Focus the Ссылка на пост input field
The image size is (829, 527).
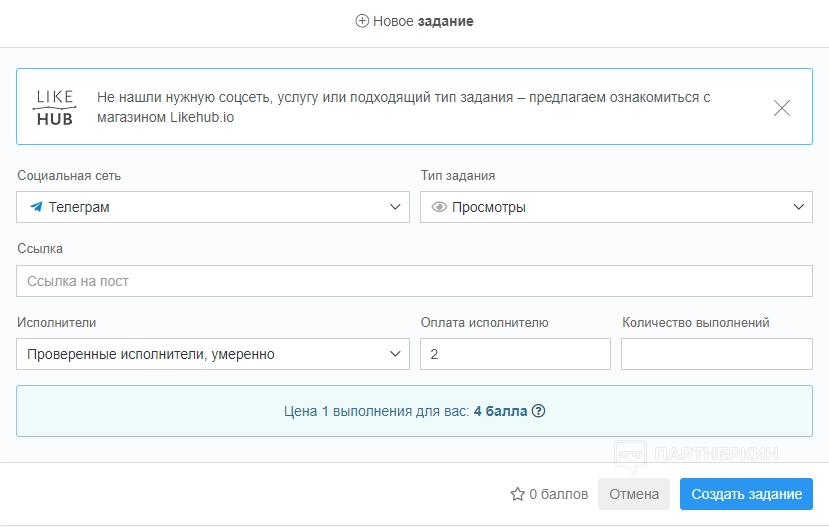click(414, 281)
